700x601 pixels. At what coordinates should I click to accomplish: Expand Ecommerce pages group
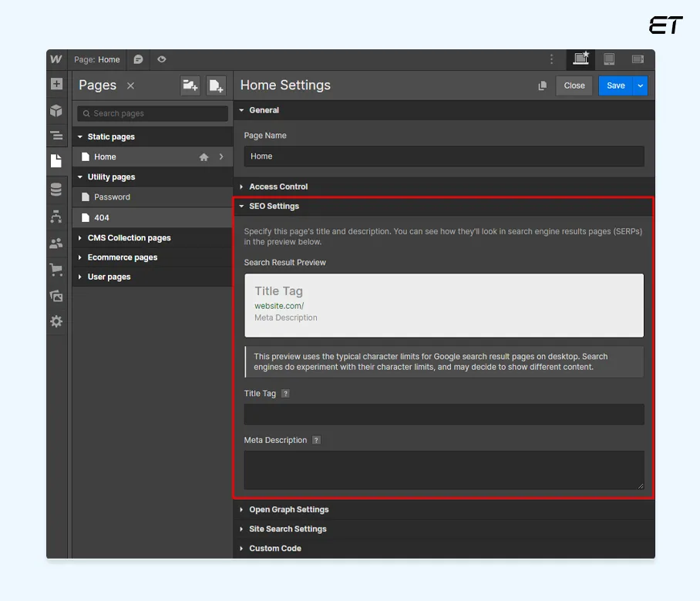(x=153, y=257)
